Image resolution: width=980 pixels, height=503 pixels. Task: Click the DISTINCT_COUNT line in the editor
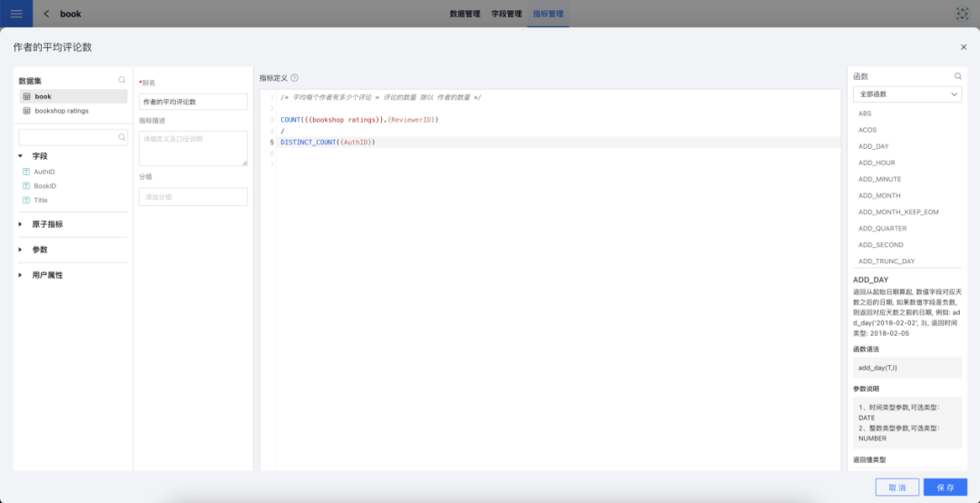click(328, 142)
